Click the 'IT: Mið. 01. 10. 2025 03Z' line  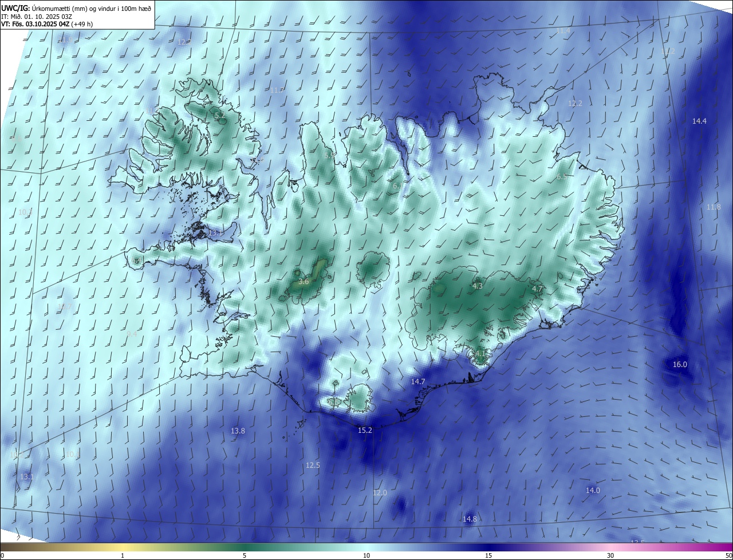click(x=37, y=16)
